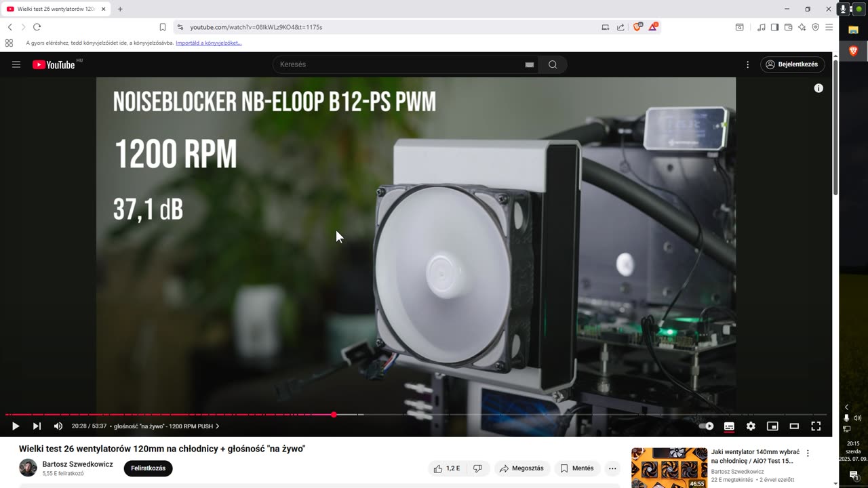
Task: Open Brave Shields lion icon
Action: point(637,27)
